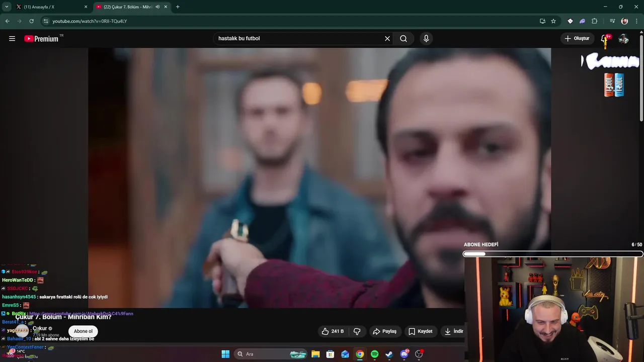Reload the current page

tap(31, 21)
